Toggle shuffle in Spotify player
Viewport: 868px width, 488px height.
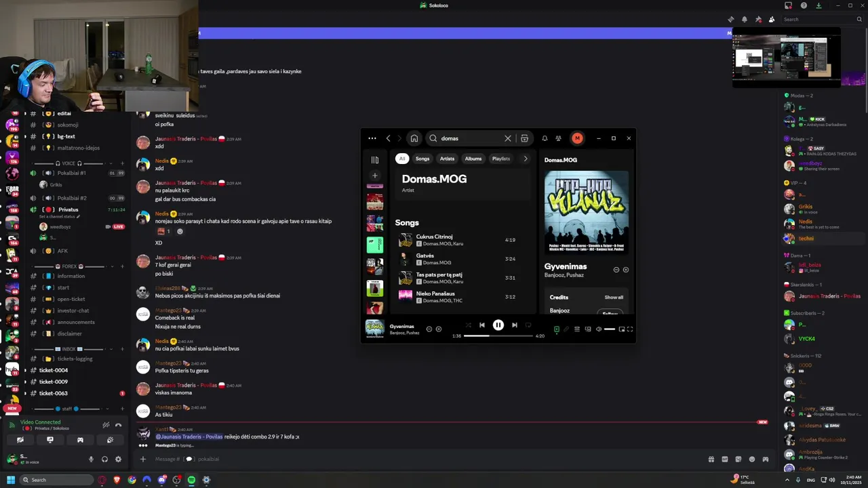(x=467, y=325)
